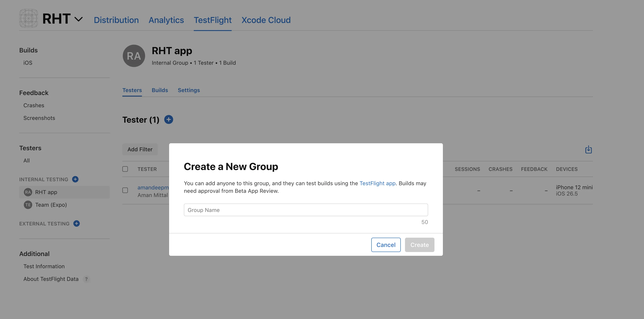Open the TestFlight tab
Screen dimensions: 644x319
click(213, 20)
